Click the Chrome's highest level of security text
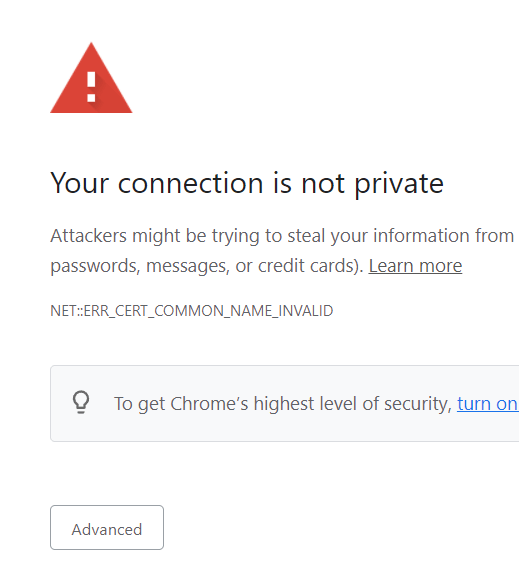 click(x=283, y=404)
